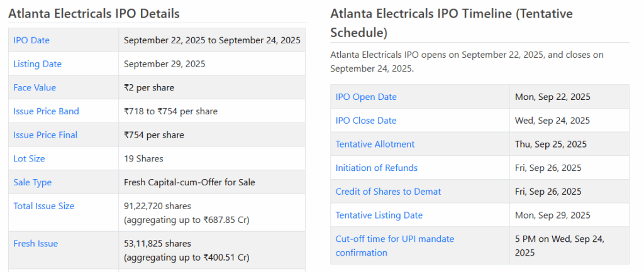Click the Atlanta Electricals IPO Details heading

(94, 13)
